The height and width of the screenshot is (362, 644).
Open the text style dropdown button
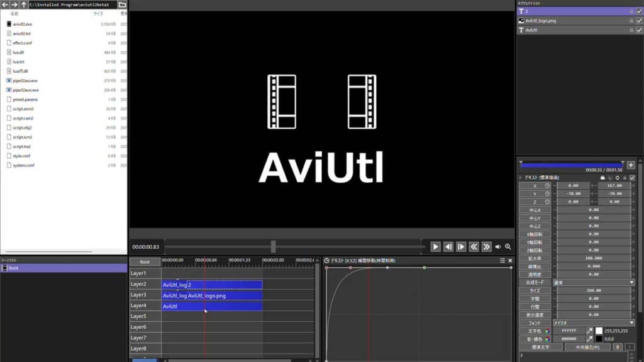pos(540,347)
